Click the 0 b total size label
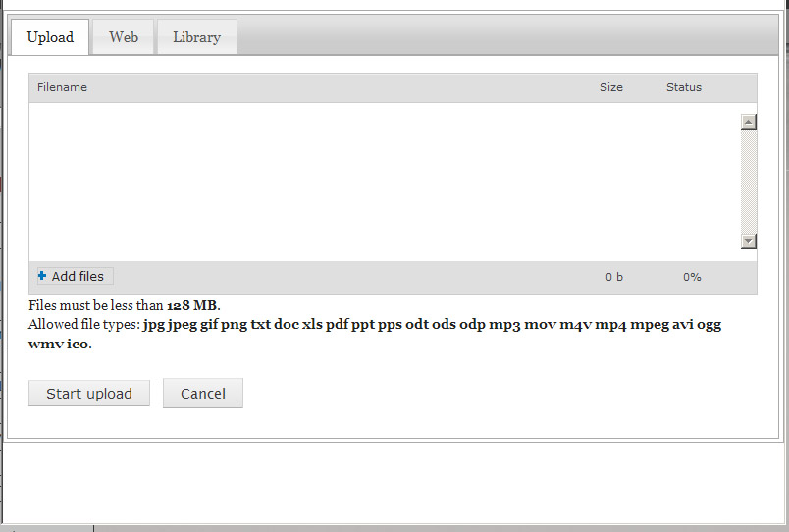Image resolution: width=789 pixels, height=532 pixels. click(614, 277)
